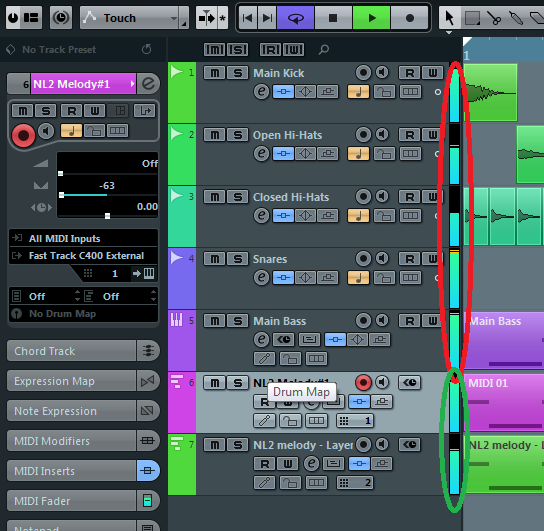Mute the Closed Hi-Hats track
The width and height of the screenshot is (544, 531).
tap(214, 197)
